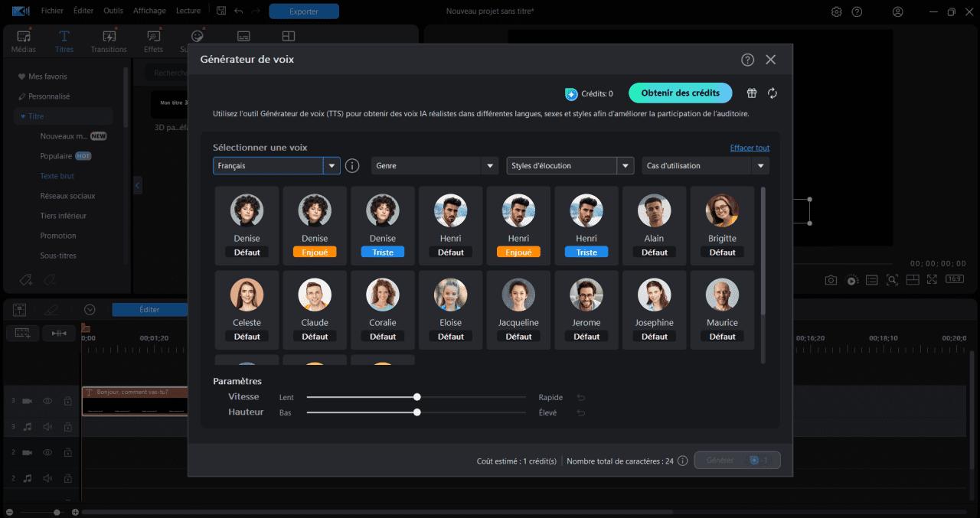Click the Effacer tout link
This screenshot has height=518, width=980.
750,147
